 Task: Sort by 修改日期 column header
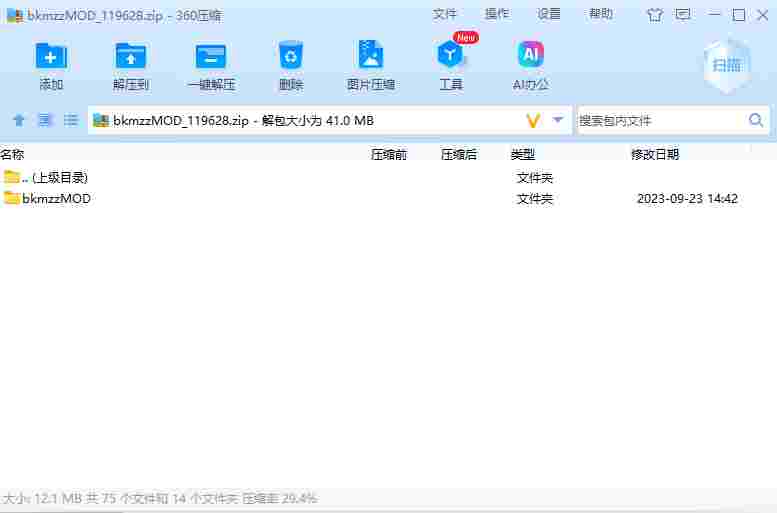click(655, 155)
